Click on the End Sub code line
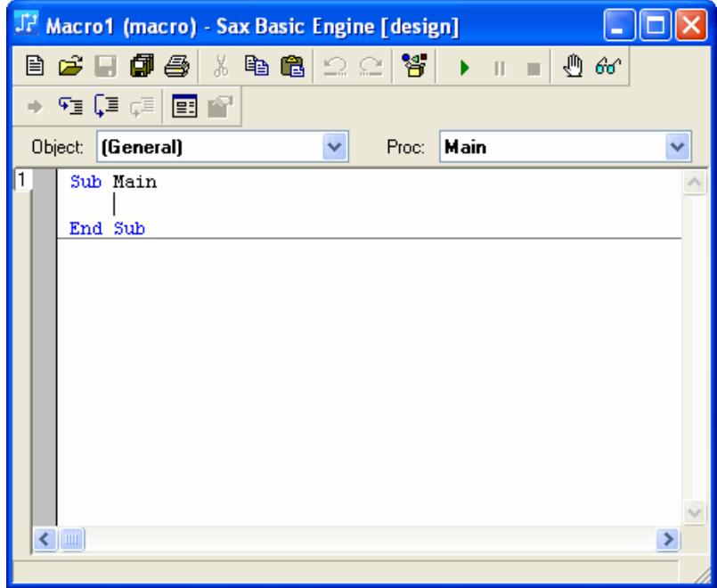Screen dimensions: 717x588 point(108,229)
